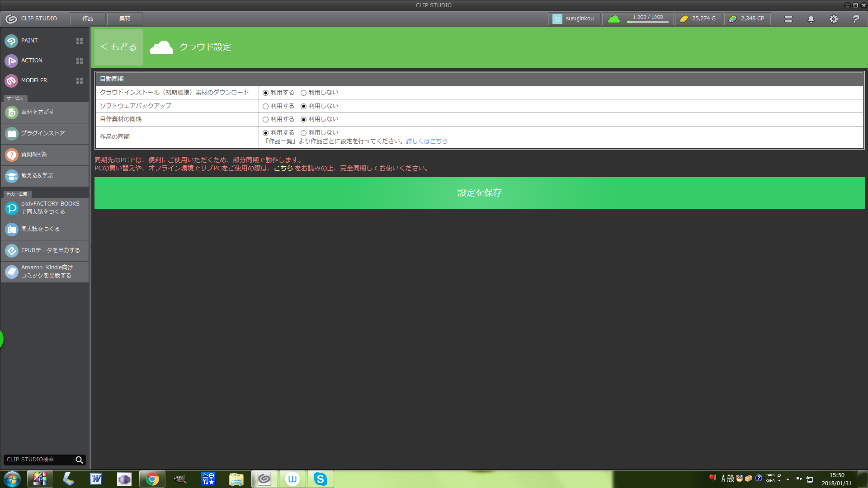Launch CLIP STUDIO ACTION icon
The width and height of the screenshot is (868, 488).
pos(11,61)
